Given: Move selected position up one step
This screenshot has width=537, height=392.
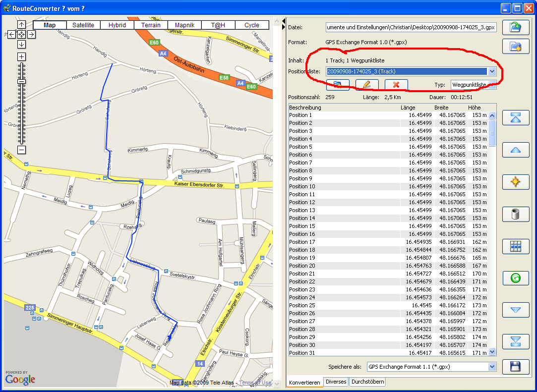Looking at the screenshot, I should point(516,150).
